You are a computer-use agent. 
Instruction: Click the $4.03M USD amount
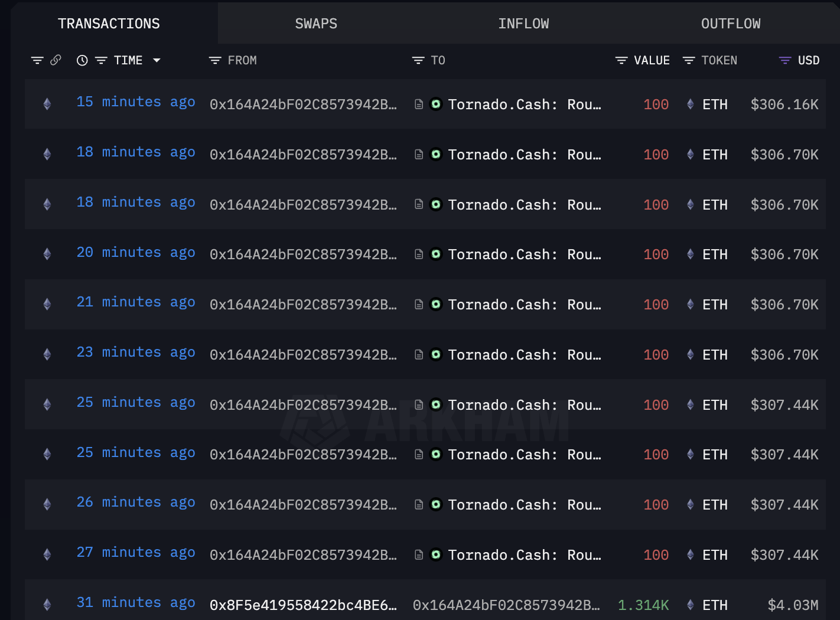click(x=793, y=605)
